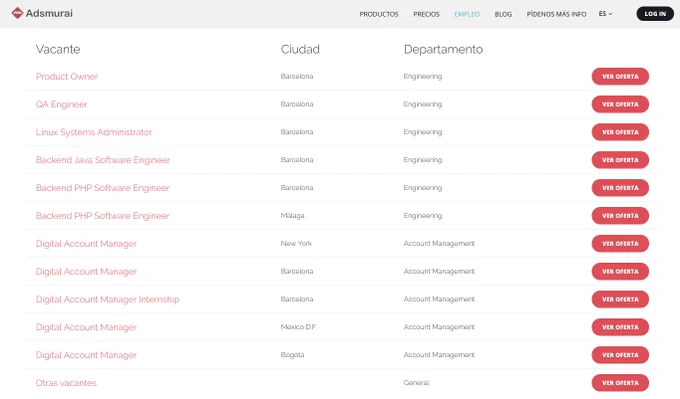
Task: Click VER OFERTA for Backend PHP Engineer Barcelona
Action: point(620,188)
